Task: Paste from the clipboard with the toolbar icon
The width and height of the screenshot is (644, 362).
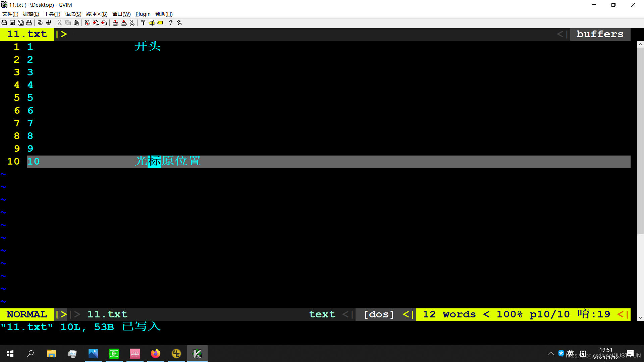Action: [x=76, y=23]
